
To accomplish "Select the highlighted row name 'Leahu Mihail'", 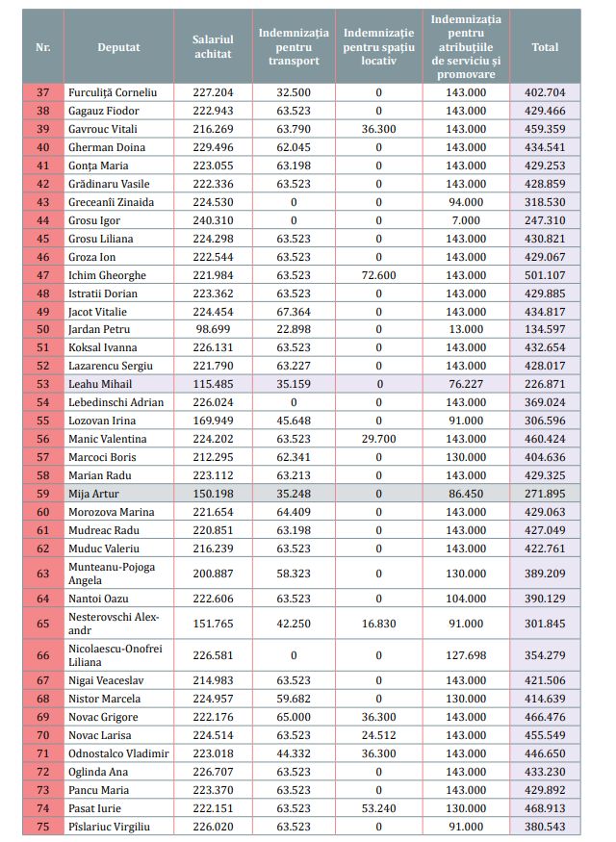I will tap(99, 384).
